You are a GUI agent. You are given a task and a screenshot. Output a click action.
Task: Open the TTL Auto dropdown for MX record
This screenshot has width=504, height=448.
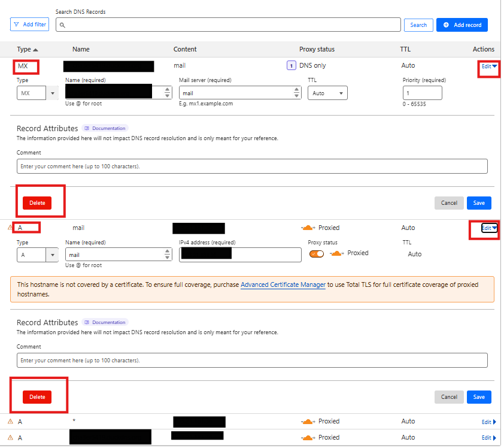327,93
